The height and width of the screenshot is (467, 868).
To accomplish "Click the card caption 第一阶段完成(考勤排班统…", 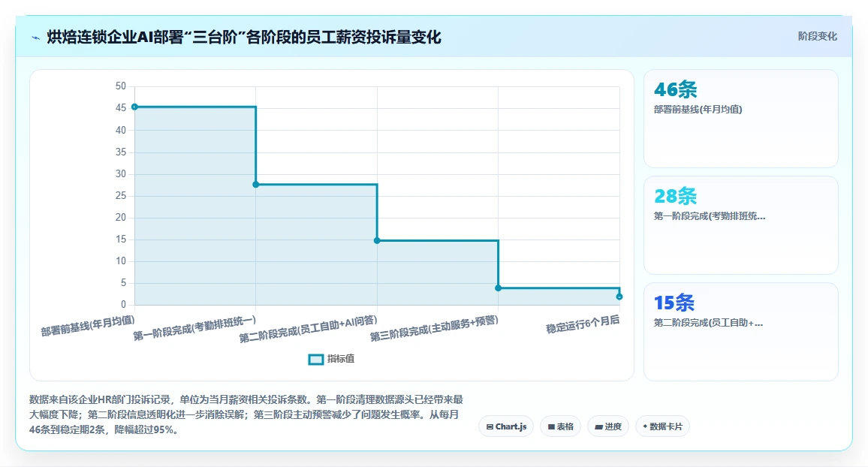I will click(710, 216).
